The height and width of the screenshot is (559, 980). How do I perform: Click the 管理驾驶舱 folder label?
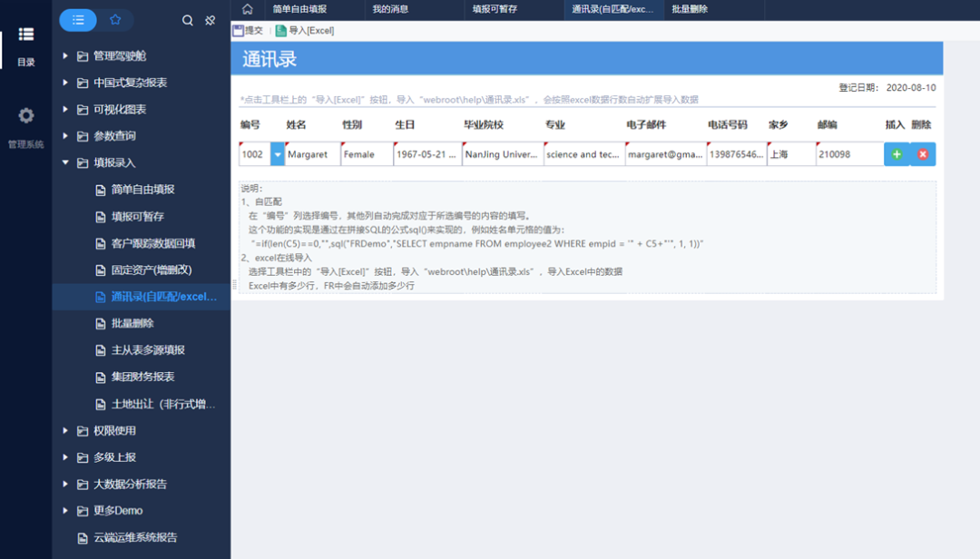(x=120, y=55)
